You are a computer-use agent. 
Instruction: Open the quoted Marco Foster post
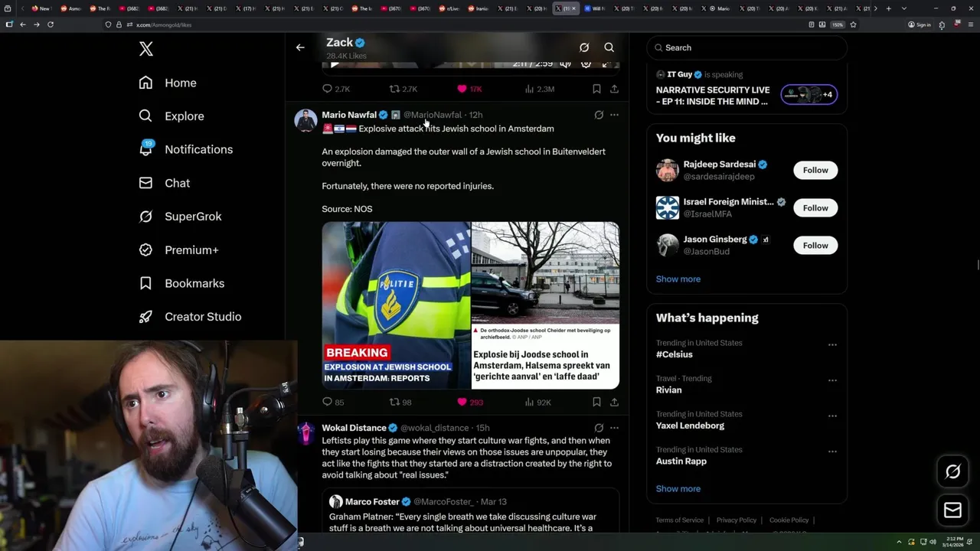tap(470, 512)
